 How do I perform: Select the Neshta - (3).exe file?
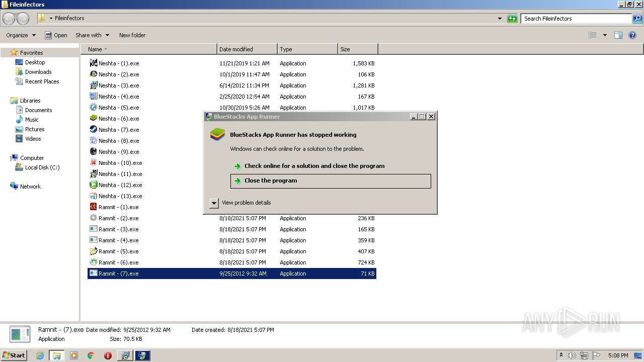tap(119, 85)
